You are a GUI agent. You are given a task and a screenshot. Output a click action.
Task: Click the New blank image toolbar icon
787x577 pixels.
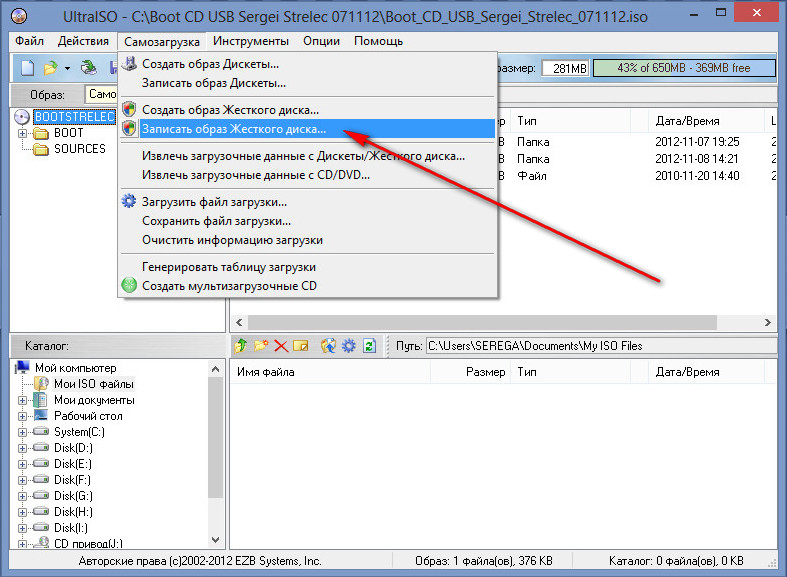pyautogui.click(x=28, y=67)
